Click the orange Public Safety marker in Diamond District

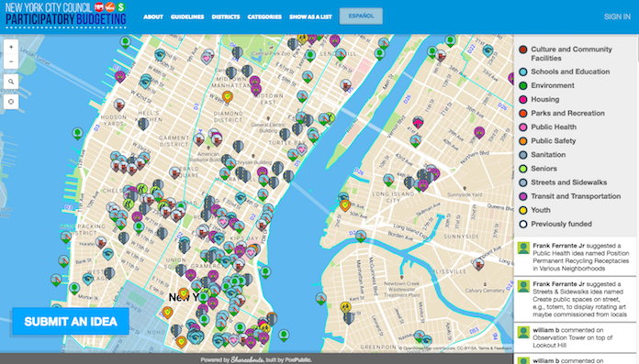click(228, 96)
